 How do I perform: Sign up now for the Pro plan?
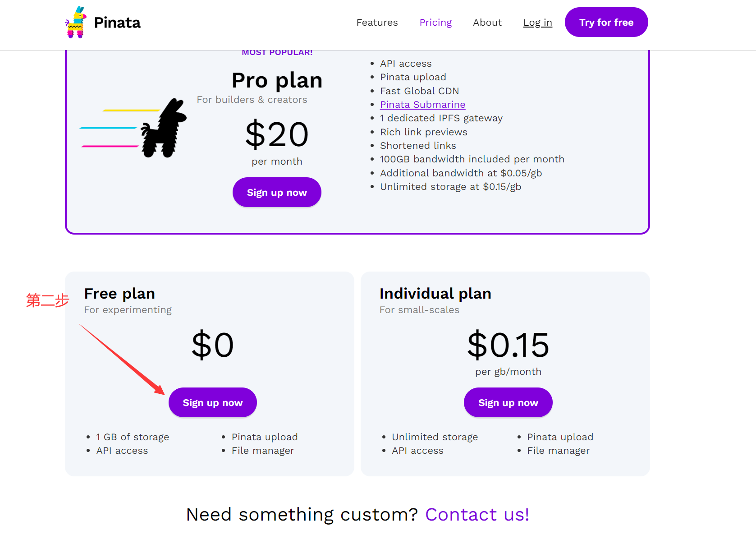click(277, 192)
